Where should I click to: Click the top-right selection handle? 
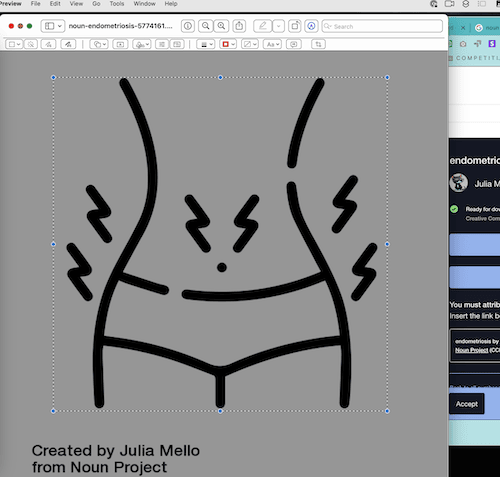pyautogui.click(x=387, y=77)
